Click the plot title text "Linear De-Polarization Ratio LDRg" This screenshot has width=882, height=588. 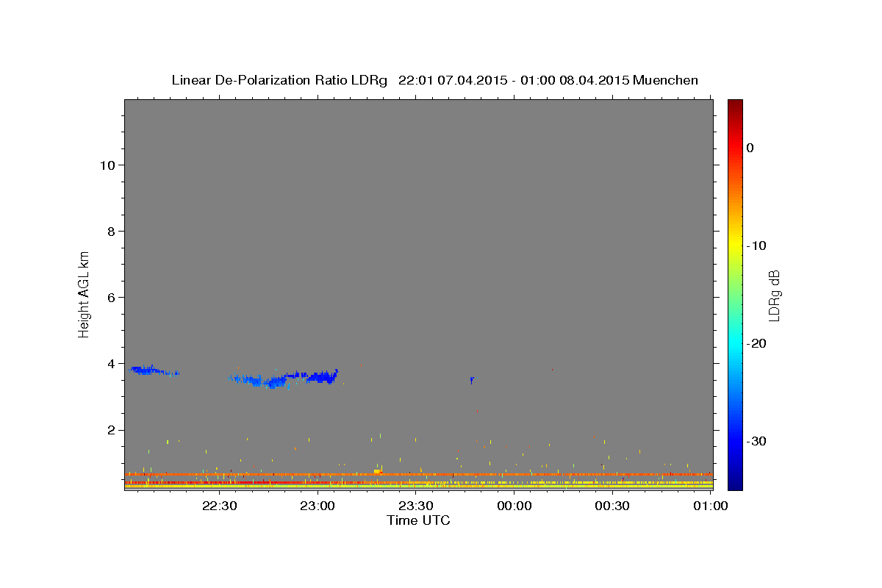click(279, 80)
